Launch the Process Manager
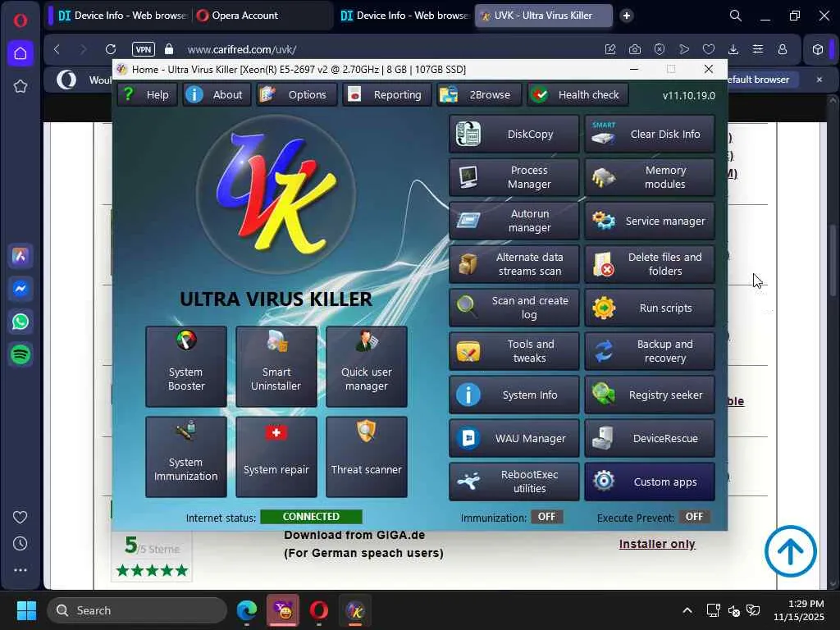840x630 pixels. click(514, 177)
